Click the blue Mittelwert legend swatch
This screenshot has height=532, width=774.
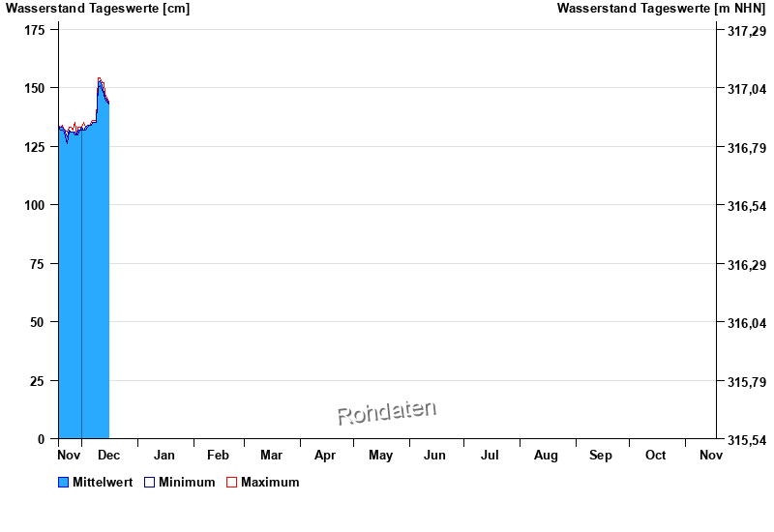click(64, 482)
